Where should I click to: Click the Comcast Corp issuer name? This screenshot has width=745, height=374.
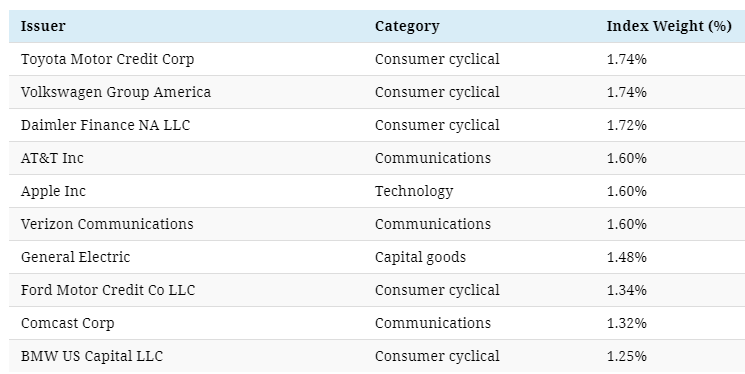point(67,323)
